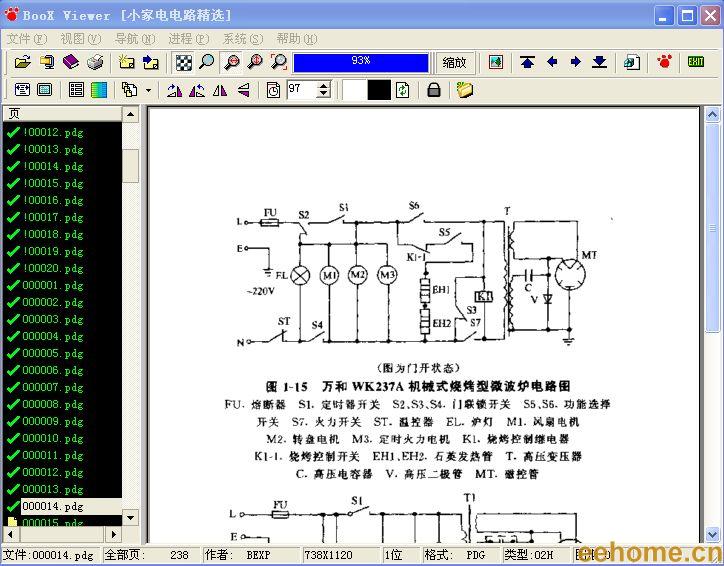Print the page with the printer icon
Viewport: 724px width, 566px height.
(x=95, y=62)
